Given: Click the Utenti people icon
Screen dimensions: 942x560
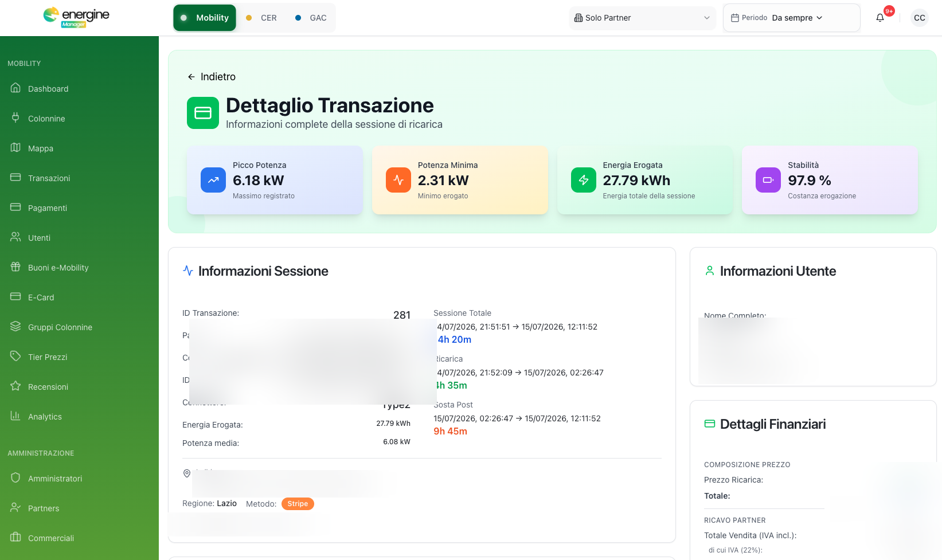Looking at the screenshot, I should point(15,237).
